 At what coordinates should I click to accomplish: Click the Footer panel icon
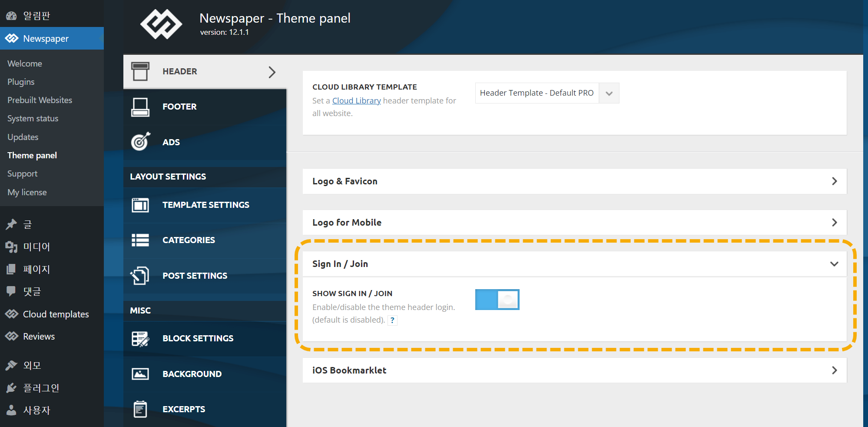(140, 107)
